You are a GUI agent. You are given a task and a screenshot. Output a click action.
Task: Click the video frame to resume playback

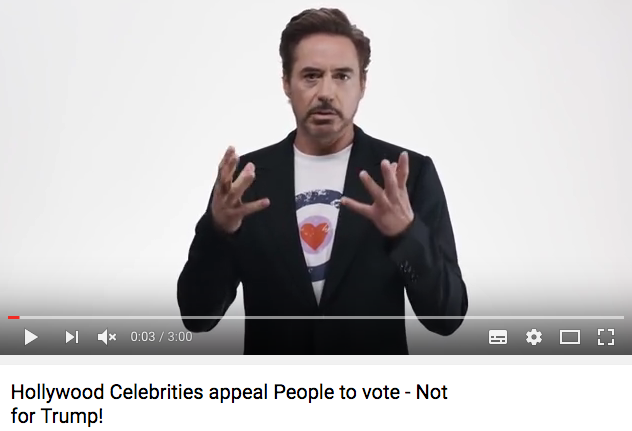point(316,161)
